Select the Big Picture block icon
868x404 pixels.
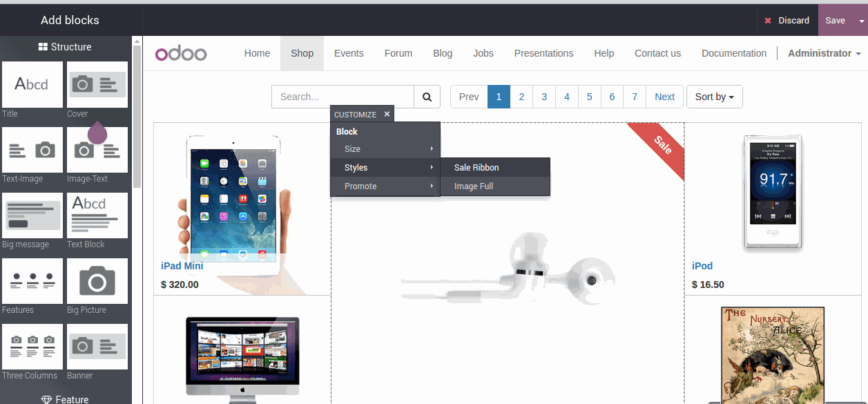pyautogui.click(x=97, y=281)
